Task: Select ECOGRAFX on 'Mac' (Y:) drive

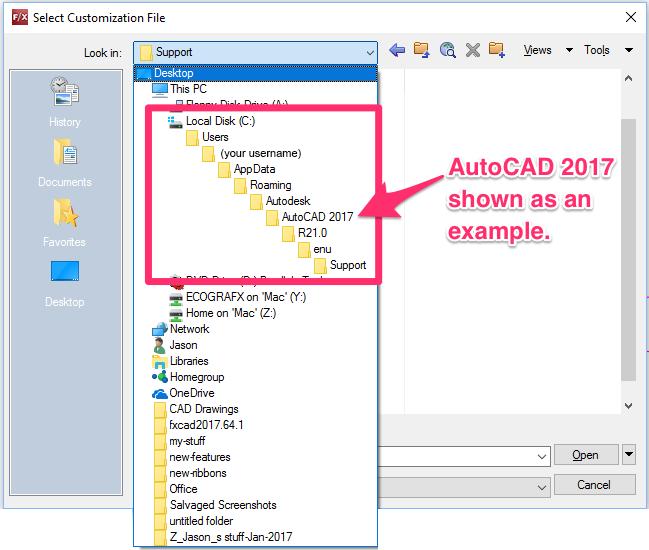Action: (238, 297)
